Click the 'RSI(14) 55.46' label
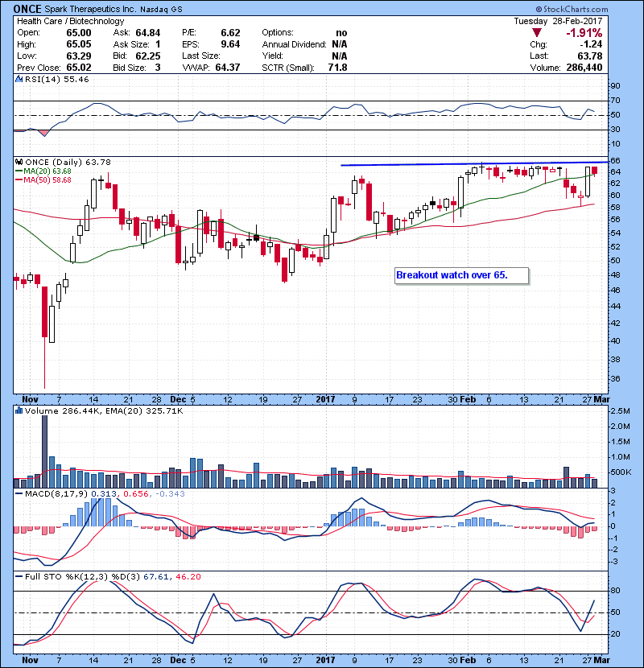 click(x=56, y=79)
